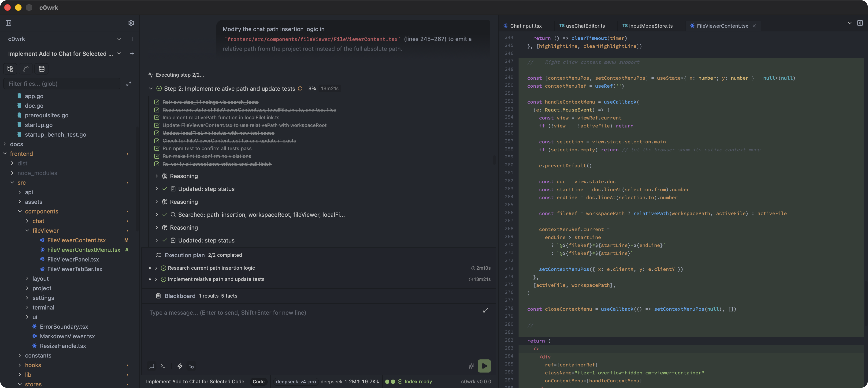The width and height of the screenshot is (868, 388).
Task: Switch to the useChatEditor.ts tab
Action: point(582,26)
